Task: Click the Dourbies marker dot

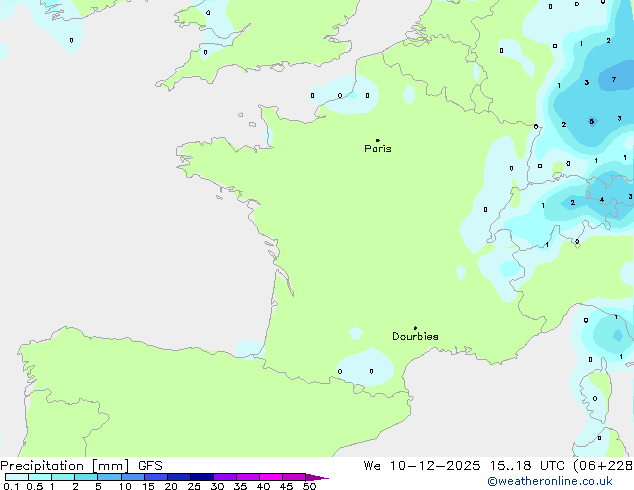Action: [x=415, y=328]
